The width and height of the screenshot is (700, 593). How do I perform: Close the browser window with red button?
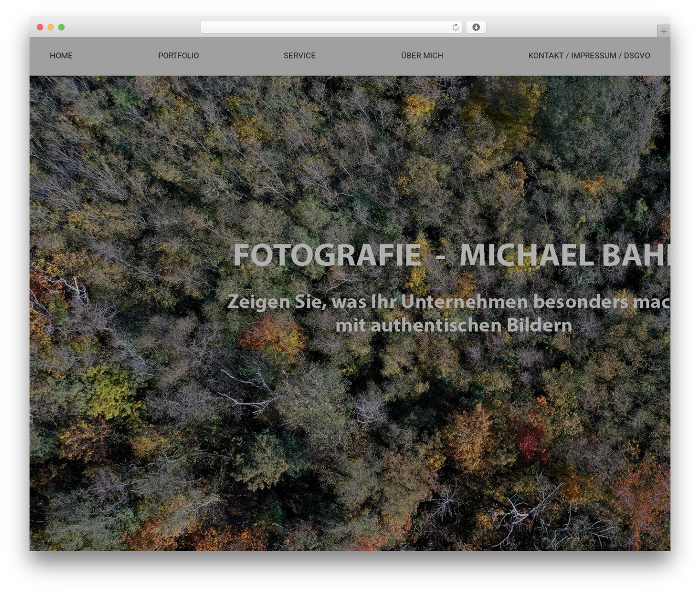tap(40, 27)
